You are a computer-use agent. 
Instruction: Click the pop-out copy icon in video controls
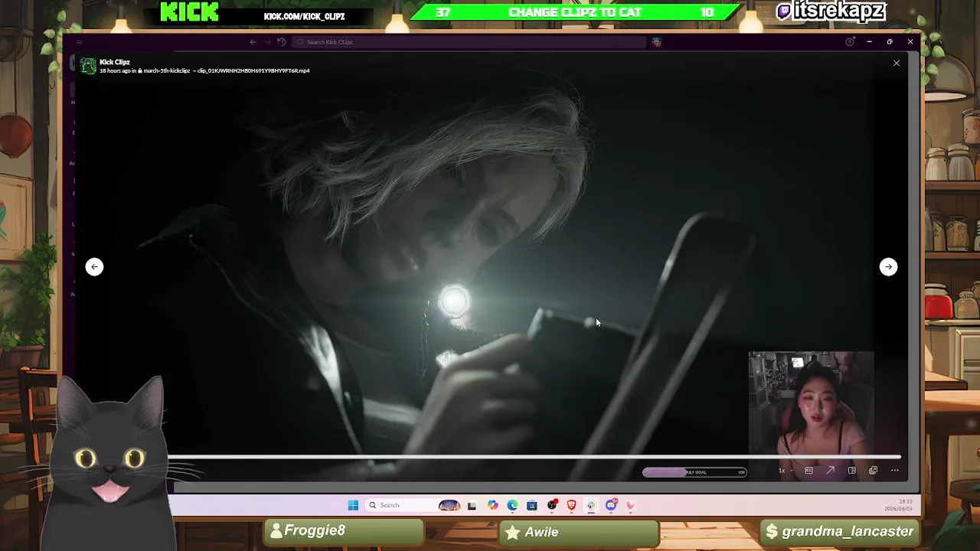[873, 471]
